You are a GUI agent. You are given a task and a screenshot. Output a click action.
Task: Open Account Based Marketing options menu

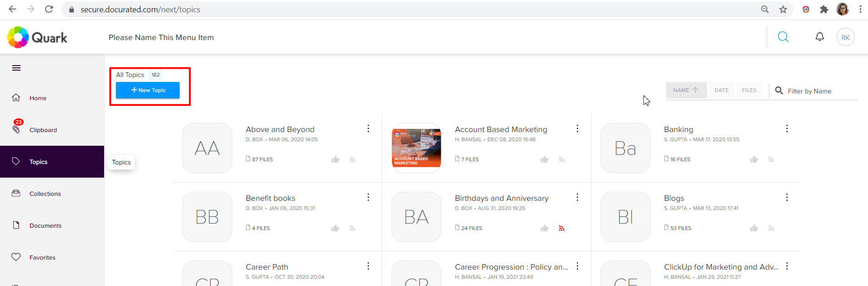577,129
